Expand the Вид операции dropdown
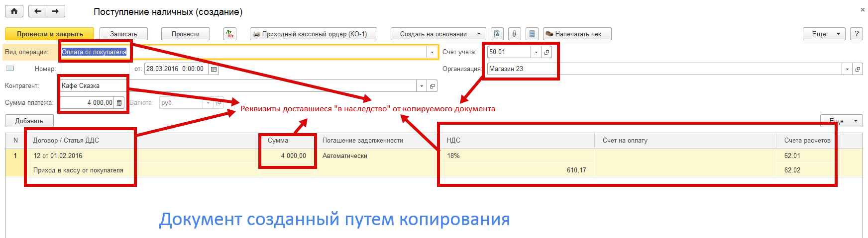Image resolution: width=868 pixels, height=238 pixels. point(432,52)
